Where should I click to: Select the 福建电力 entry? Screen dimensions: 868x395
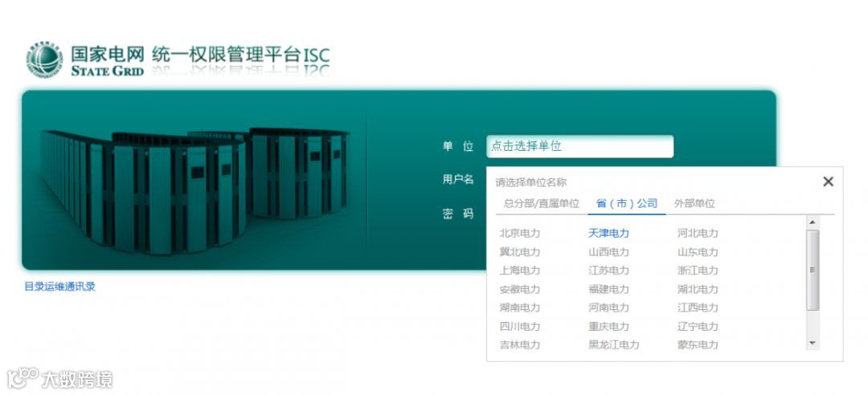click(608, 289)
